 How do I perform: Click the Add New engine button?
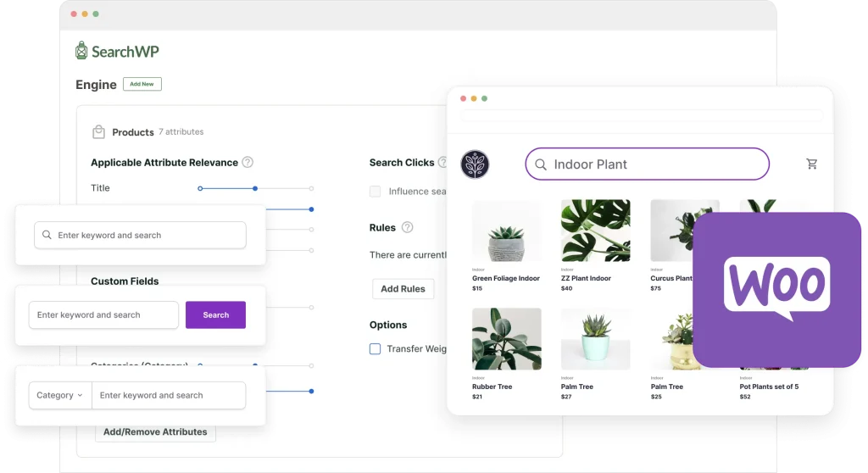click(x=142, y=84)
